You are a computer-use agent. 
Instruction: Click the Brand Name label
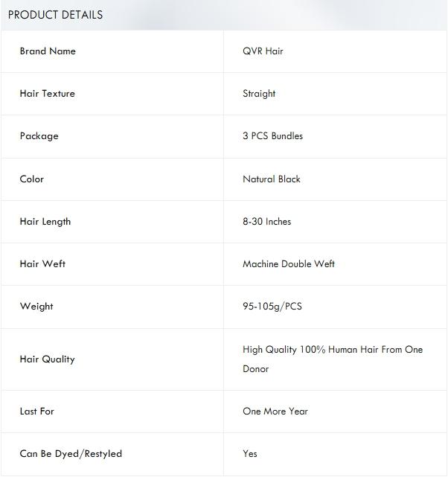point(48,51)
